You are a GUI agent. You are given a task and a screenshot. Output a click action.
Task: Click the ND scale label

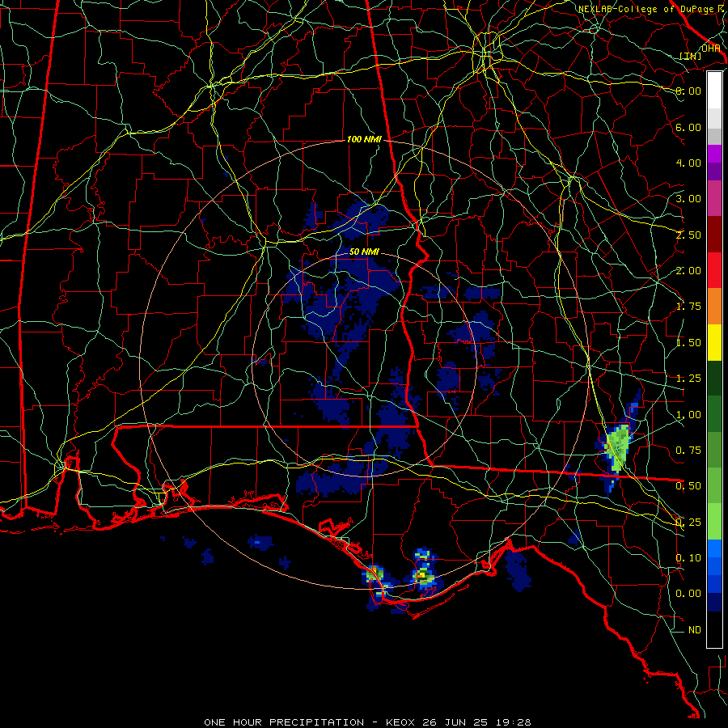click(695, 630)
